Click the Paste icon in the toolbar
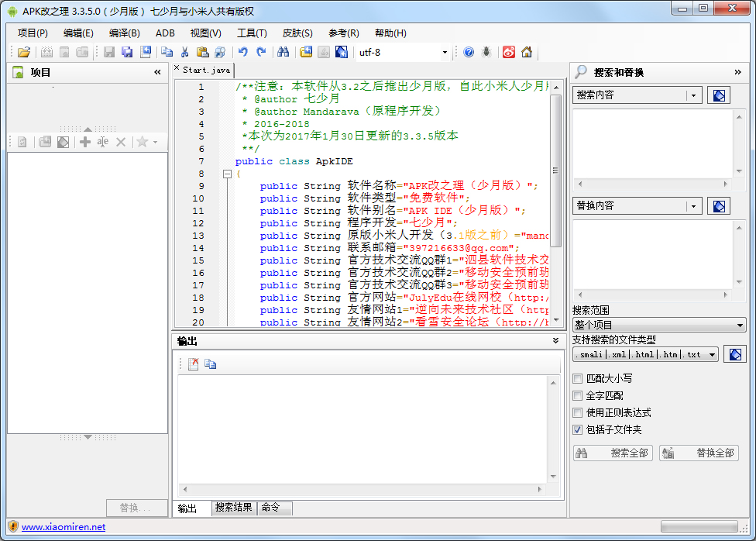 point(202,52)
